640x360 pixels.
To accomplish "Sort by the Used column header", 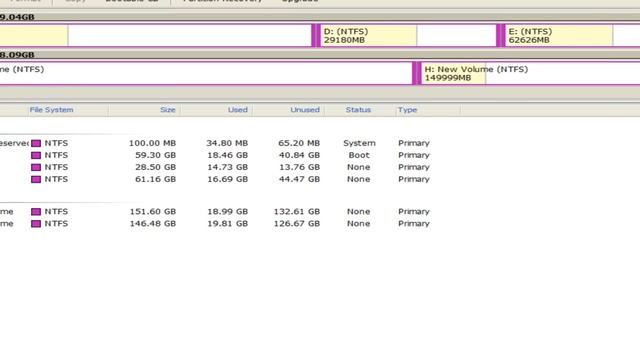I will (238, 110).
